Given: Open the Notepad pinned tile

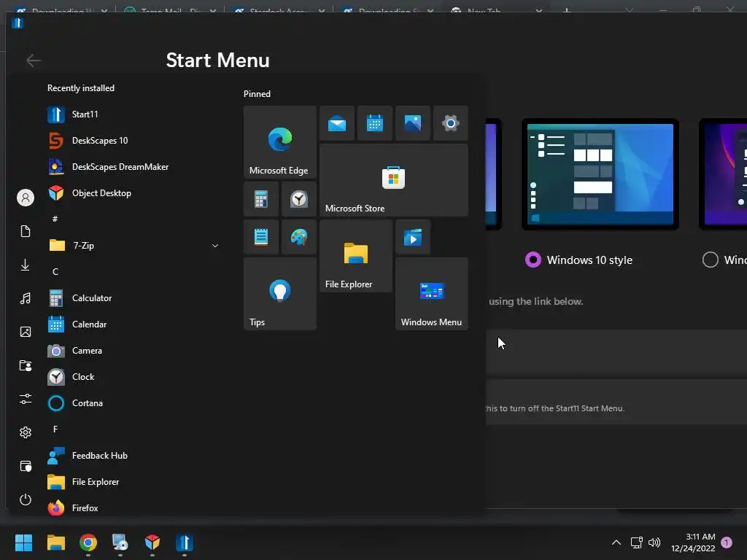Looking at the screenshot, I should pos(261,237).
